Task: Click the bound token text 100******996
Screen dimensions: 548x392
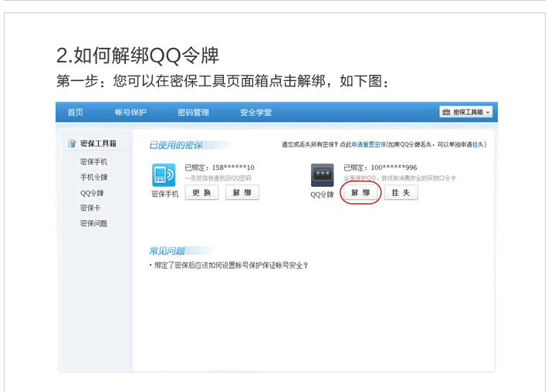Action: point(394,167)
